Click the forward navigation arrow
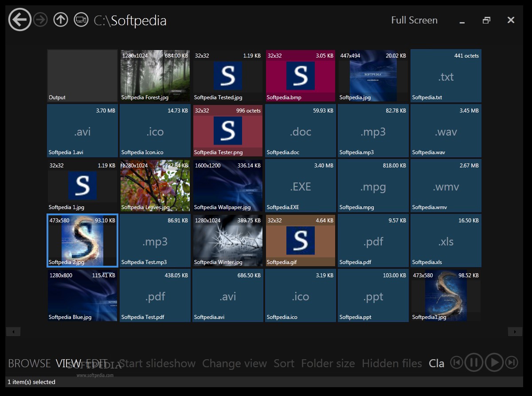Viewport: 532px width, 396px height. point(40,20)
